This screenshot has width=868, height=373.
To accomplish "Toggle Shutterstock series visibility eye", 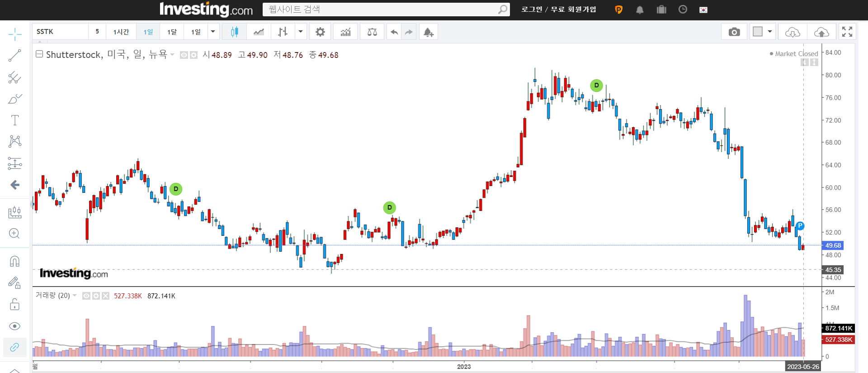I will [x=184, y=55].
